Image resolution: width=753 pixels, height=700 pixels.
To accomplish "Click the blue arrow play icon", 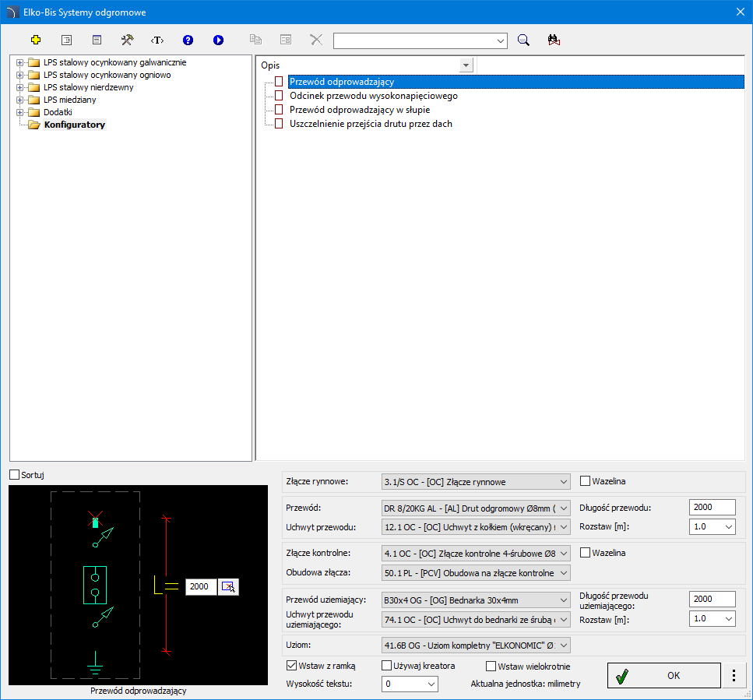I will [218, 40].
